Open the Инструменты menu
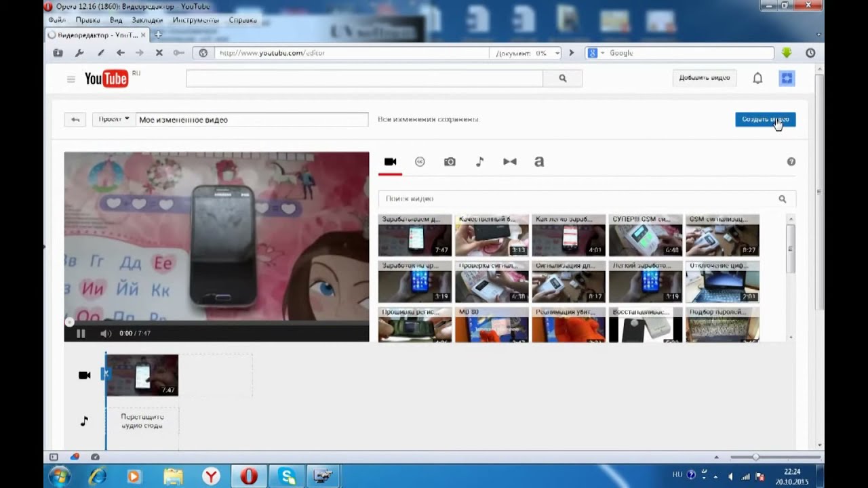This screenshot has width=868, height=488. tap(196, 20)
